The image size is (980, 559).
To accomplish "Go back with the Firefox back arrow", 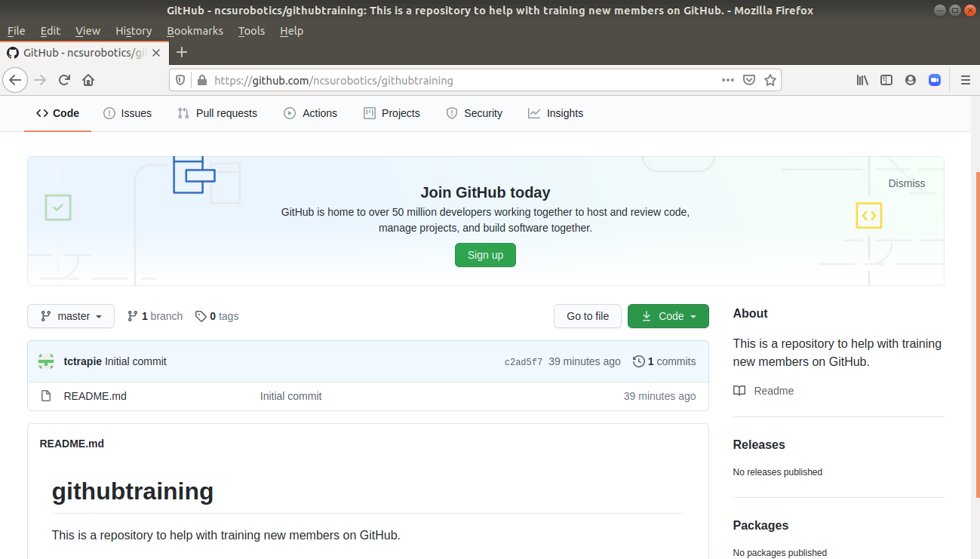I will coord(15,80).
